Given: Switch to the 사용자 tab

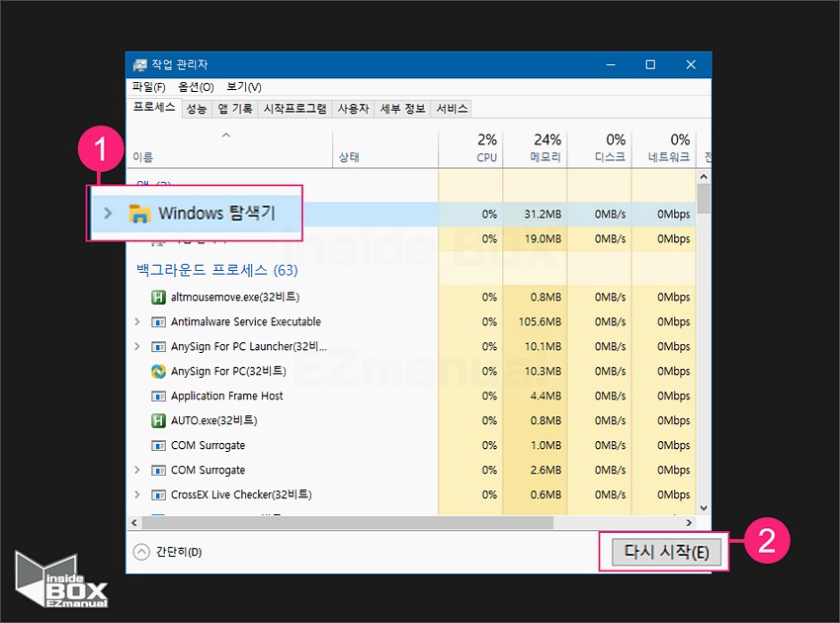Looking at the screenshot, I should 353,109.
